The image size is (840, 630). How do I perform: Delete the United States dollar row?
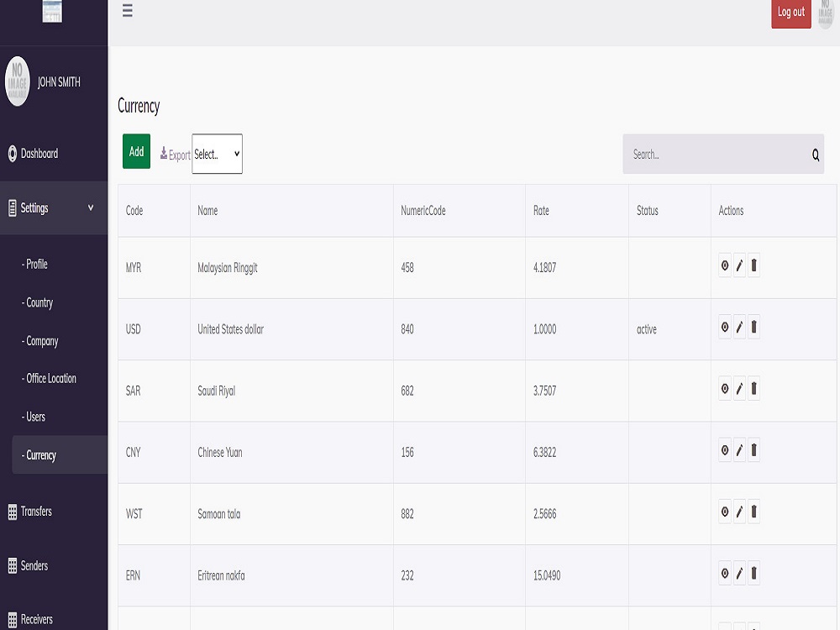[753, 327]
